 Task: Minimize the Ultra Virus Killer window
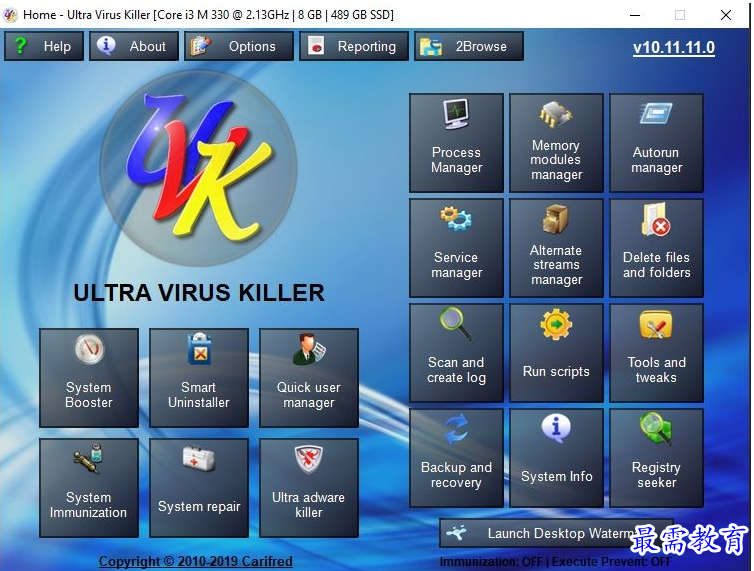point(635,15)
